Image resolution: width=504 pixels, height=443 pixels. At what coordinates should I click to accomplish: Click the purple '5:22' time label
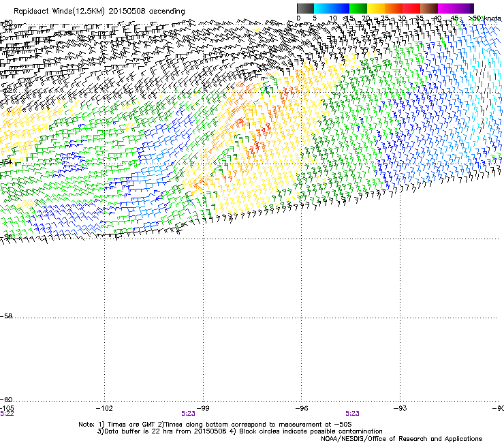coord(7,414)
